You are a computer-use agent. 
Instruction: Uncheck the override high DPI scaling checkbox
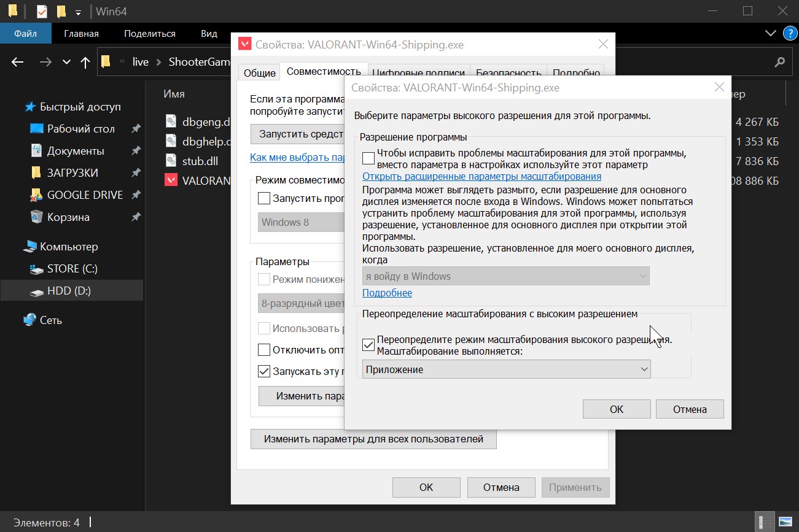coord(368,345)
